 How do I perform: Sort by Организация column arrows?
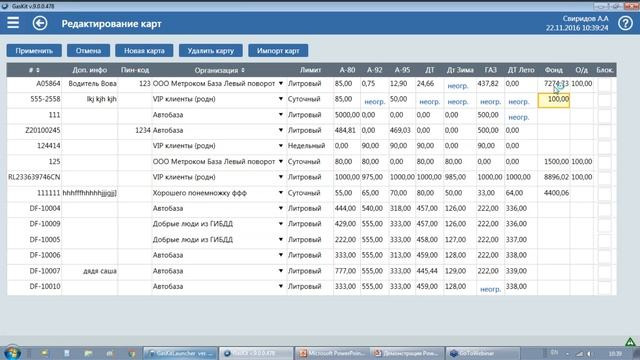point(243,70)
